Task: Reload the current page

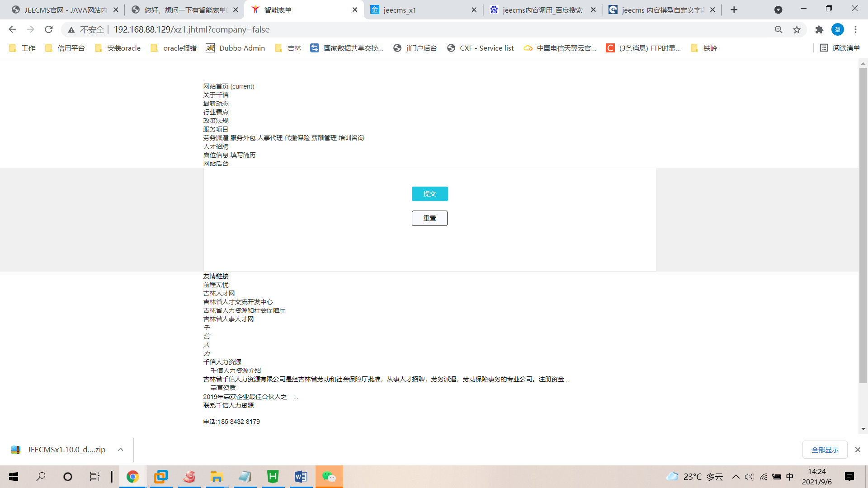Action: (49, 30)
